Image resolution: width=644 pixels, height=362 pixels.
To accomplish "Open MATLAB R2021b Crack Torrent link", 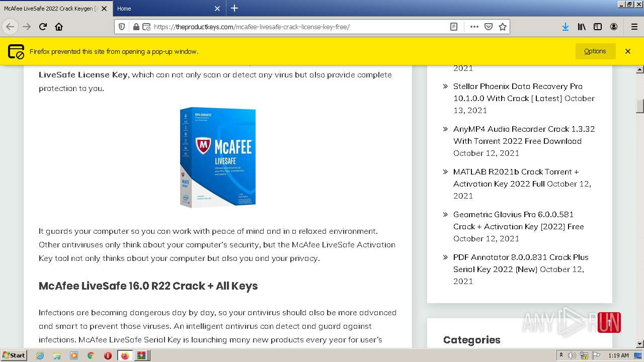I will tap(516, 177).
